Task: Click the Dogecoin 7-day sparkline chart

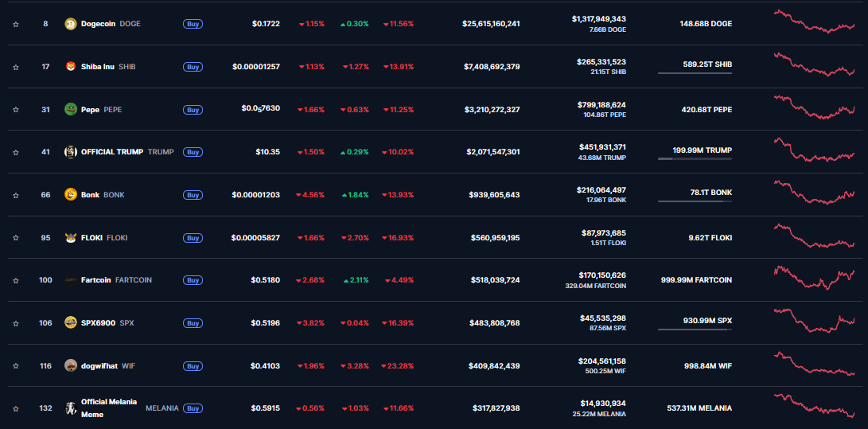Action: (x=814, y=21)
